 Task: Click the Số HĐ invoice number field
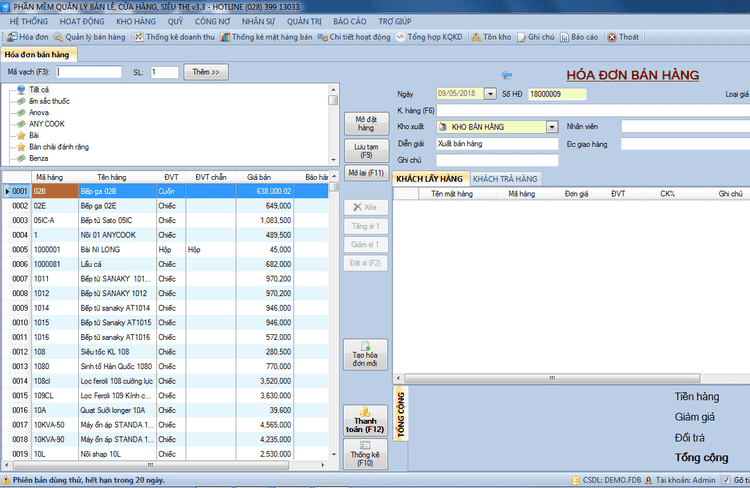tap(557, 94)
